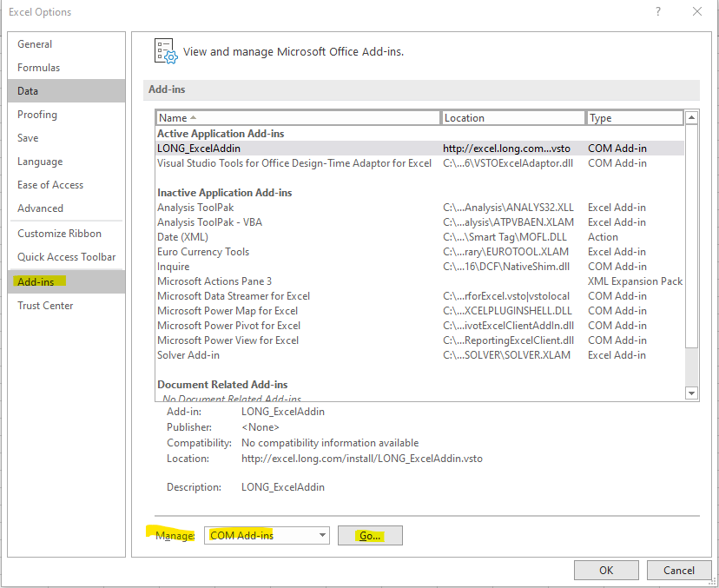Select Visual Studio Tools for Office adaptor row
Screen dimensions: 719x588
pos(420,163)
